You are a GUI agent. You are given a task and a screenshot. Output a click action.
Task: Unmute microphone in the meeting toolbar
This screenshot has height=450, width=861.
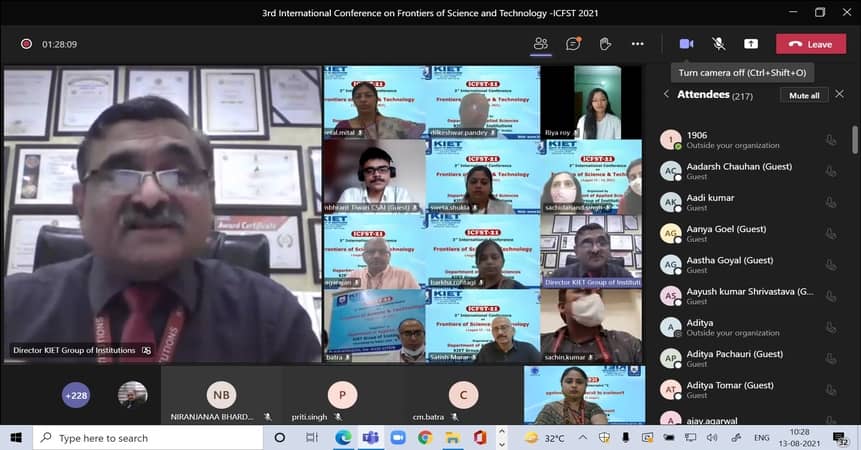tap(718, 44)
